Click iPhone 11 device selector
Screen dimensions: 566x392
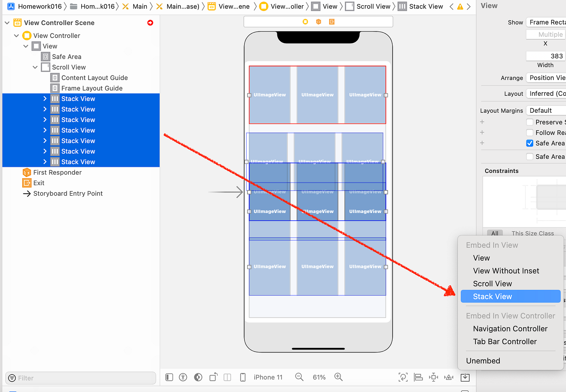click(268, 377)
